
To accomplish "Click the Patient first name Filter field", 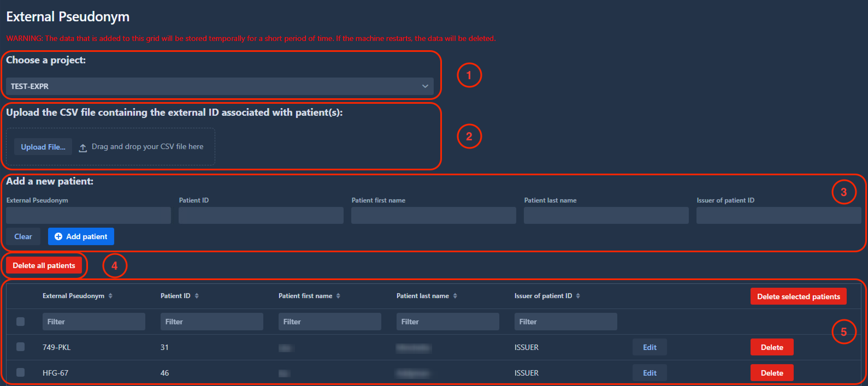I will [x=330, y=322].
